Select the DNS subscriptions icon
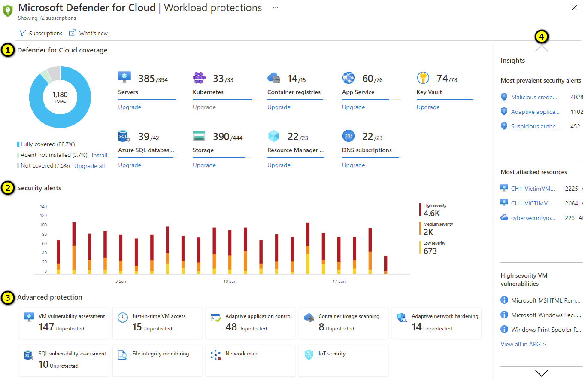588x379 pixels. (348, 135)
